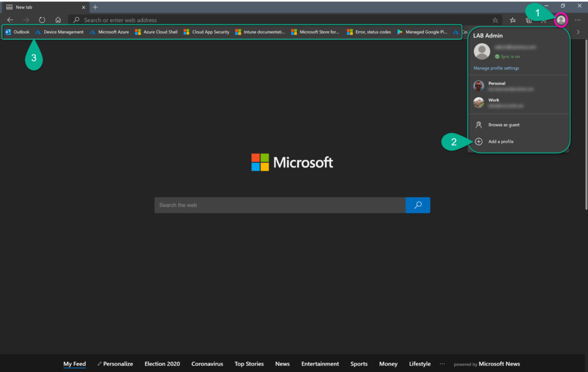Refresh the page with the reload icon
This screenshot has height=372, width=588.
point(42,20)
